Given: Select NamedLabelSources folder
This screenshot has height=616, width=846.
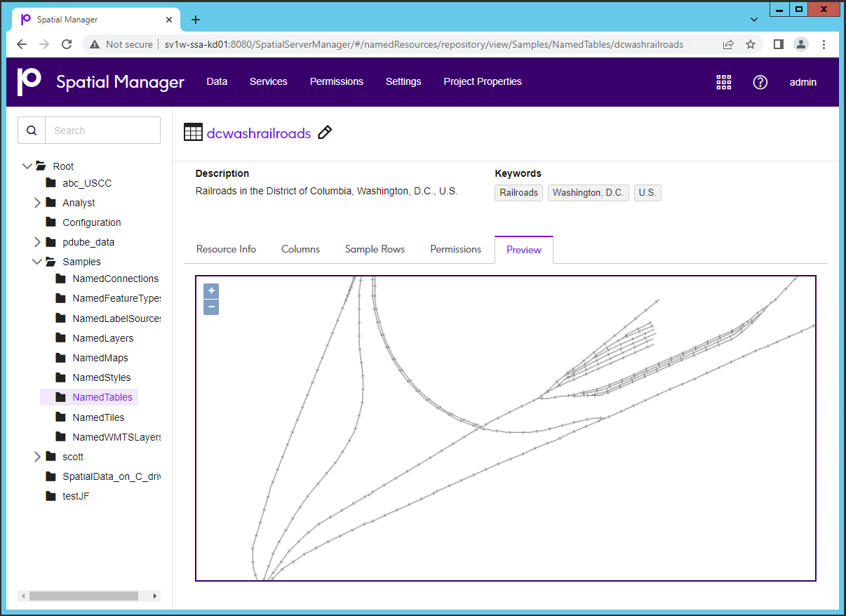Looking at the screenshot, I should click(116, 319).
